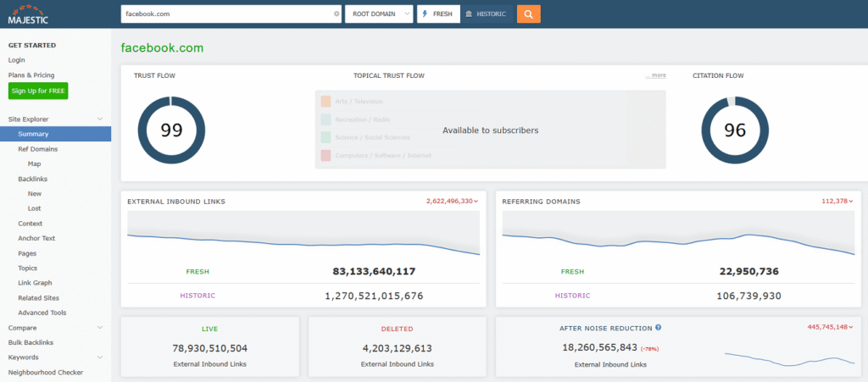Screen dimensions: 868x382
Task: Click the (-78%) red percentage label
Action: [x=650, y=349]
